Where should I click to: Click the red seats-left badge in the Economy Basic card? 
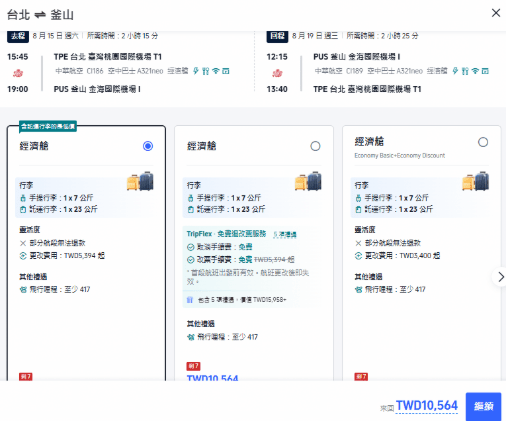[361, 377]
